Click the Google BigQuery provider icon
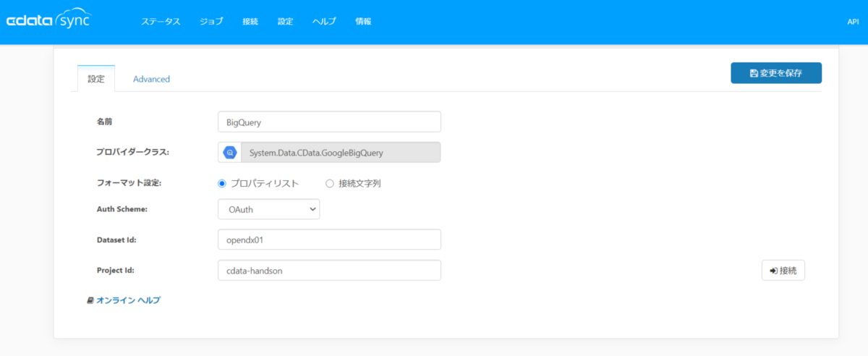The width and height of the screenshot is (868, 356). click(x=230, y=153)
